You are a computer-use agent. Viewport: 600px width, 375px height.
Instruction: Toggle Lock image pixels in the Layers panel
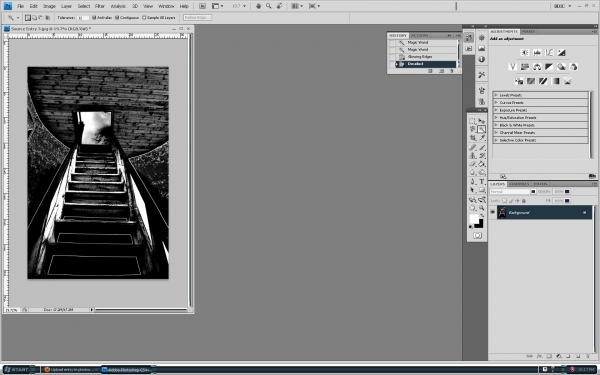click(x=511, y=201)
